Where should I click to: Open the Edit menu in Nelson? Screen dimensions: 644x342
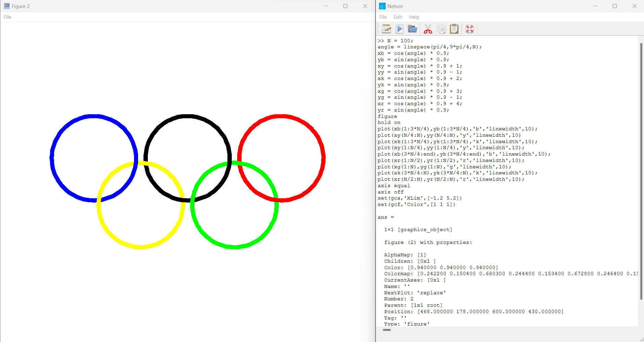click(x=398, y=17)
